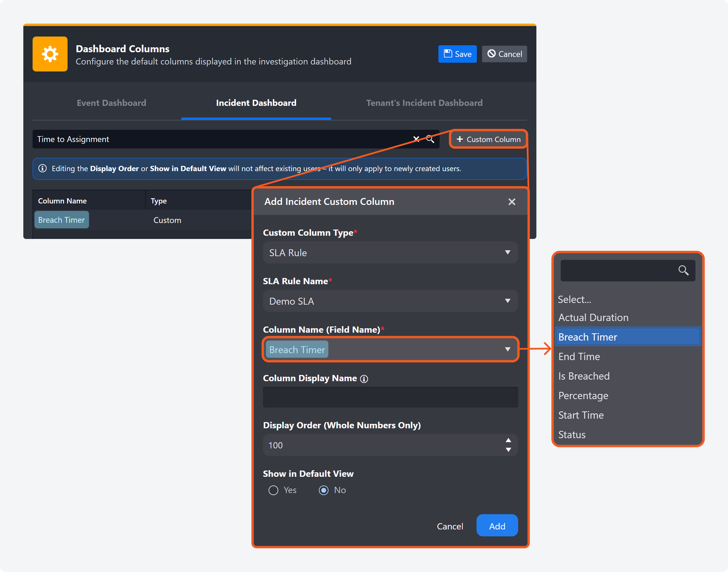Click the info icon in blue notice banner
This screenshot has height=572, width=728.
[x=43, y=168]
